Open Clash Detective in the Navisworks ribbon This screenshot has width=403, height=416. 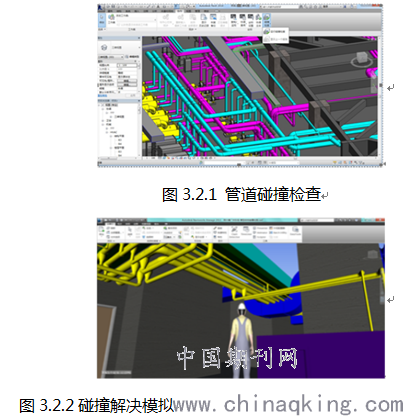coord(234,231)
